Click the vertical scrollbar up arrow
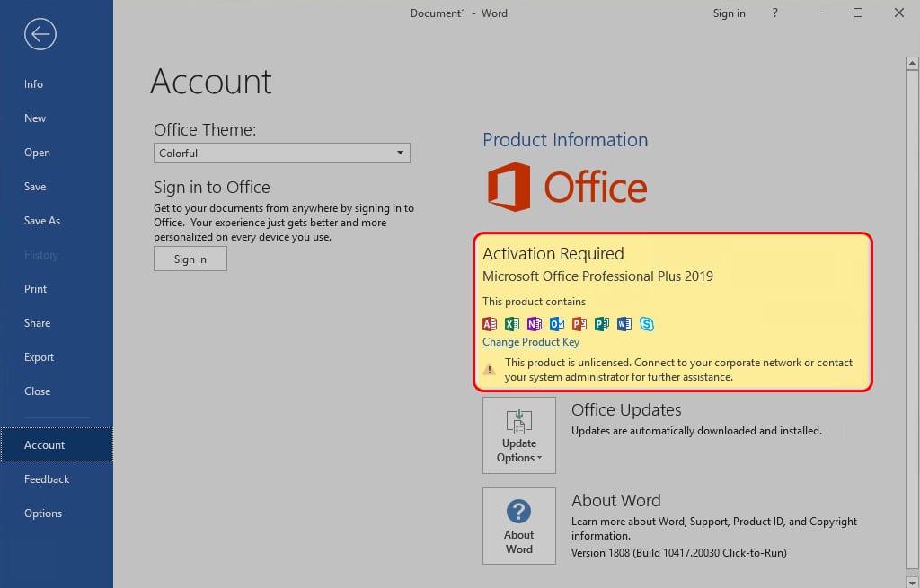This screenshot has height=588, width=920. [912, 63]
